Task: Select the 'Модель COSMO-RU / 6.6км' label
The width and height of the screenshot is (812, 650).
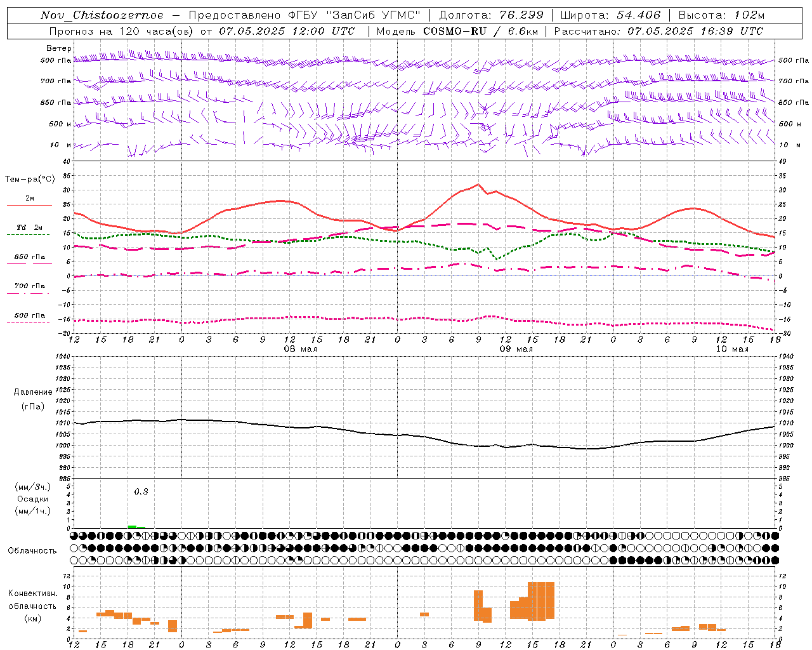Action: click(x=457, y=31)
